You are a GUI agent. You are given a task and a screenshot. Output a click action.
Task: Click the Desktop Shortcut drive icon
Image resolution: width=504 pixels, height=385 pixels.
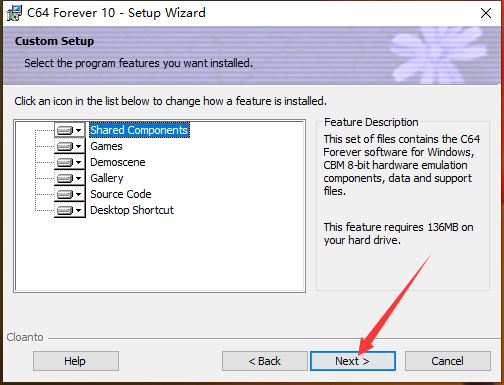click(65, 210)
